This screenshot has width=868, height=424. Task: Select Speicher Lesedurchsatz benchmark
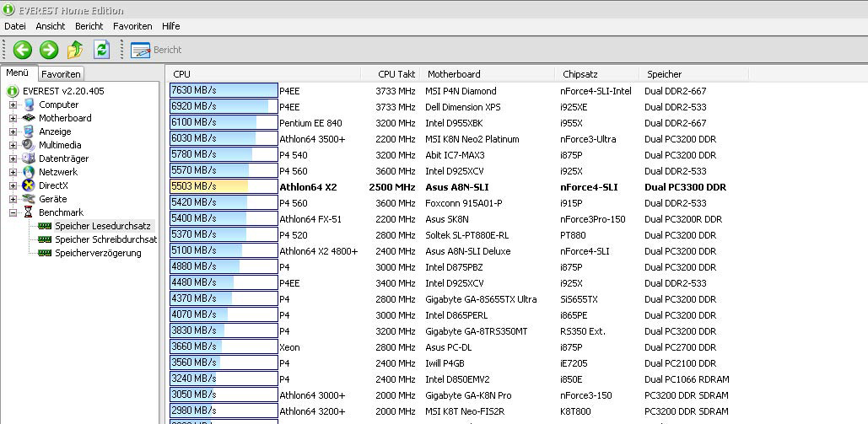pyautogui.click(x=102, y=226)
